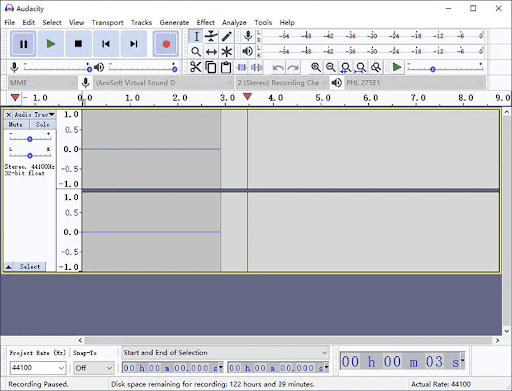
Task: Choose the Multi-Tool asterisk icon
Action: click(227, 52)
